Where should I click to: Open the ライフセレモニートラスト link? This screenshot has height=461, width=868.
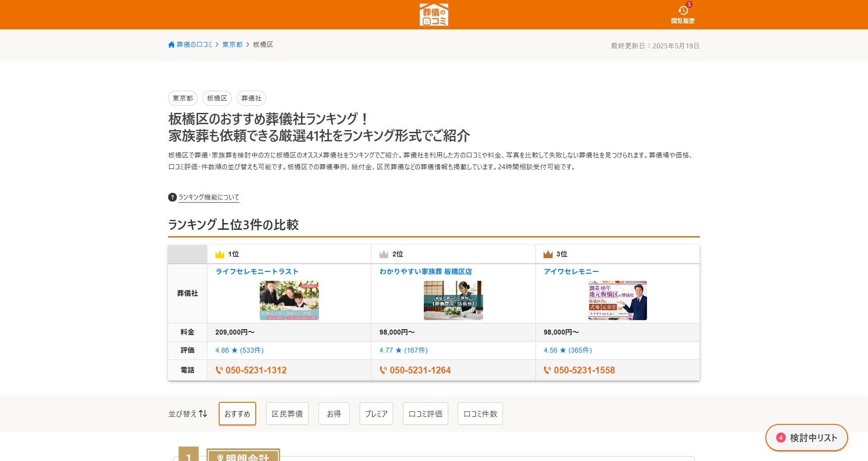point(257,271)
